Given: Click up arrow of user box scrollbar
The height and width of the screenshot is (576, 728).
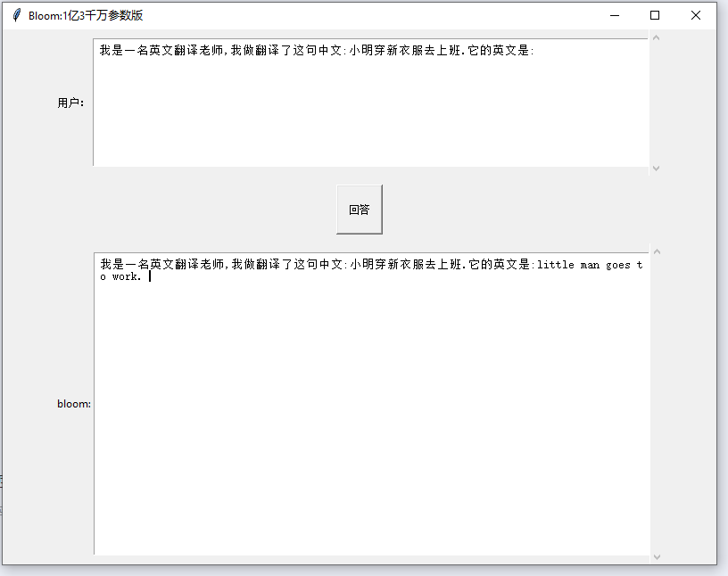Looking at the screenshot, I should pos(656,37).
